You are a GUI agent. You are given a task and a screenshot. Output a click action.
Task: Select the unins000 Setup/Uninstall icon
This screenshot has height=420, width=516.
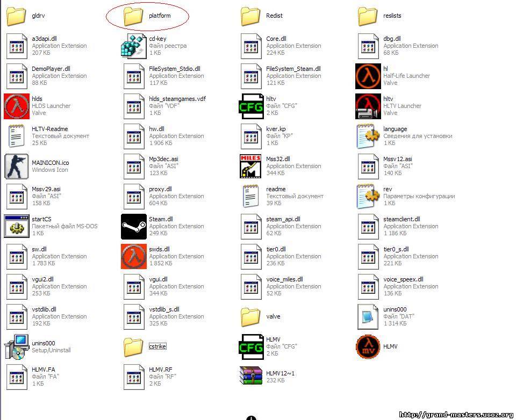(x=17, y=346)
